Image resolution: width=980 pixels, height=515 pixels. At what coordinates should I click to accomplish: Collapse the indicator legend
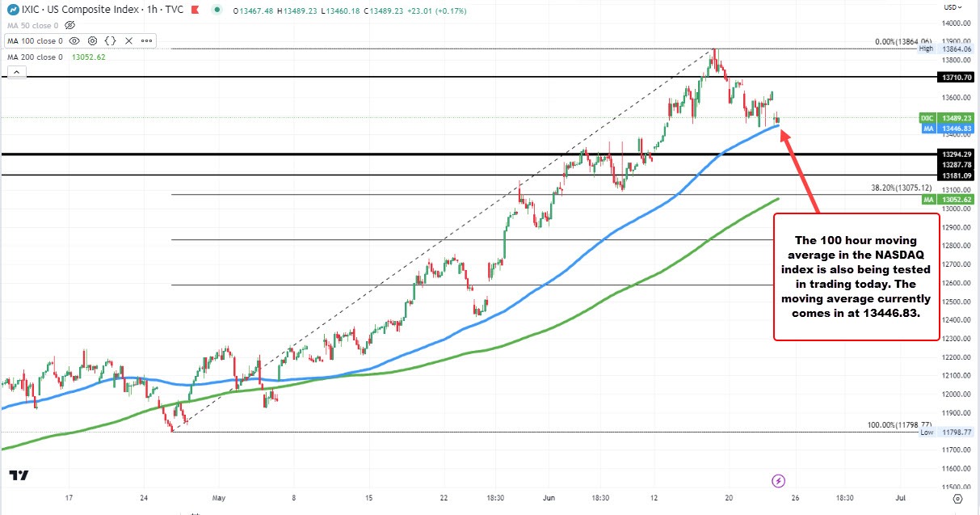coord(15,71)
